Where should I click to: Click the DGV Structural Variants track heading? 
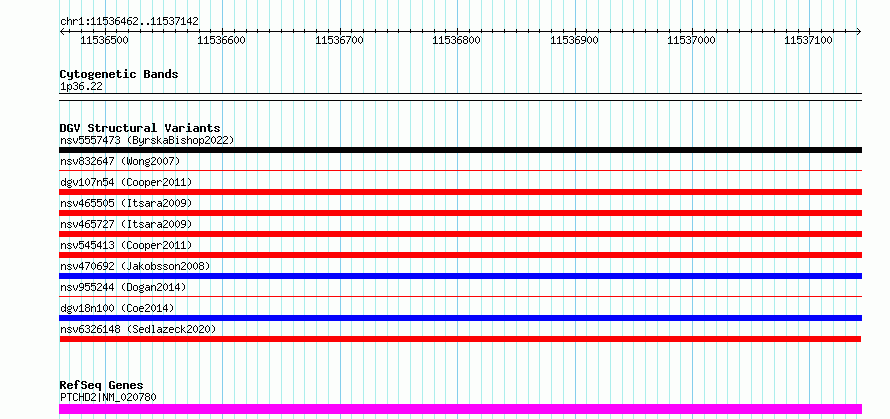tap(140, 128)
